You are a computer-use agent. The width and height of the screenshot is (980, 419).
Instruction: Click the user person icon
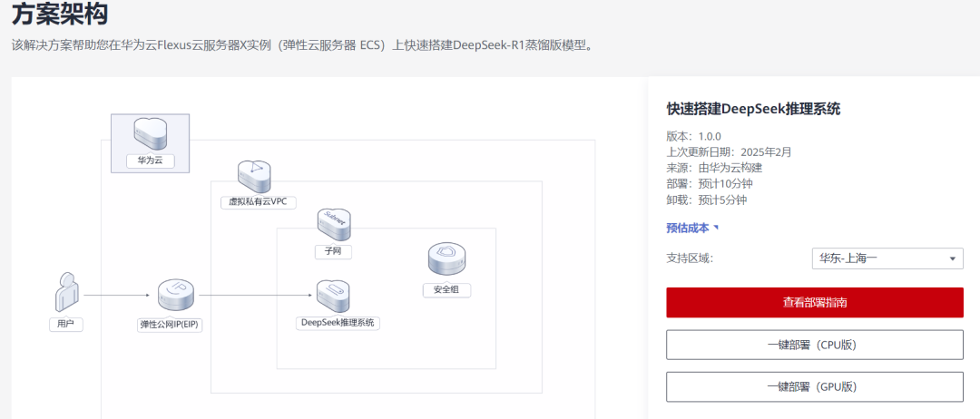click(x=66, y=292)
